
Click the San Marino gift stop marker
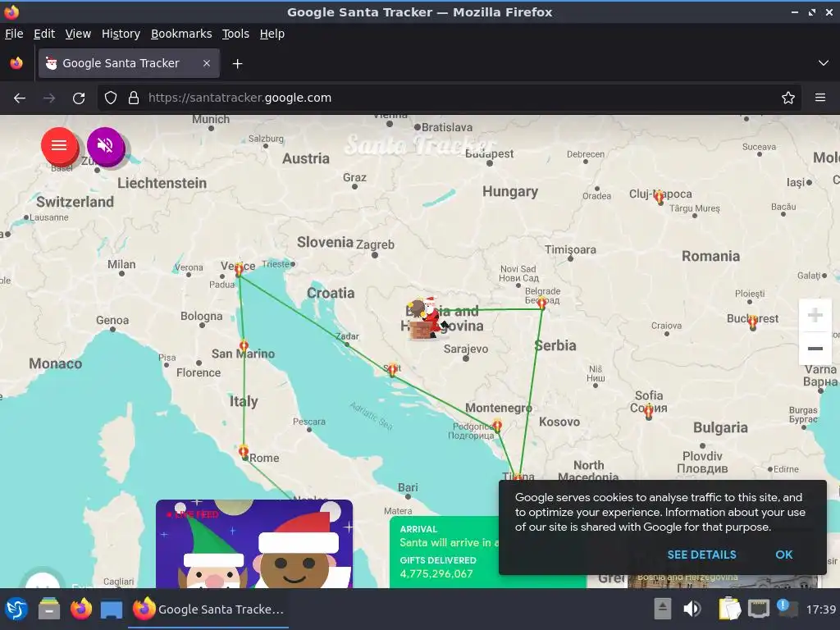[x=244, y=345]
